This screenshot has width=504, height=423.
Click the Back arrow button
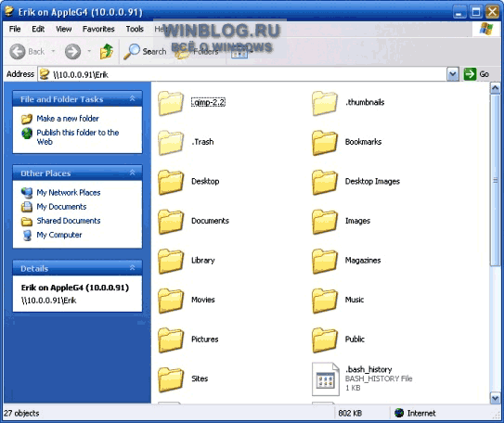click(x=18, y=51)
